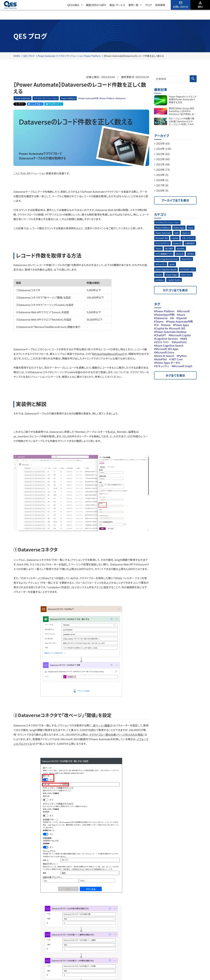Expand the 2018年 (2) archive
210x980 pixels.
coord(161,180)
